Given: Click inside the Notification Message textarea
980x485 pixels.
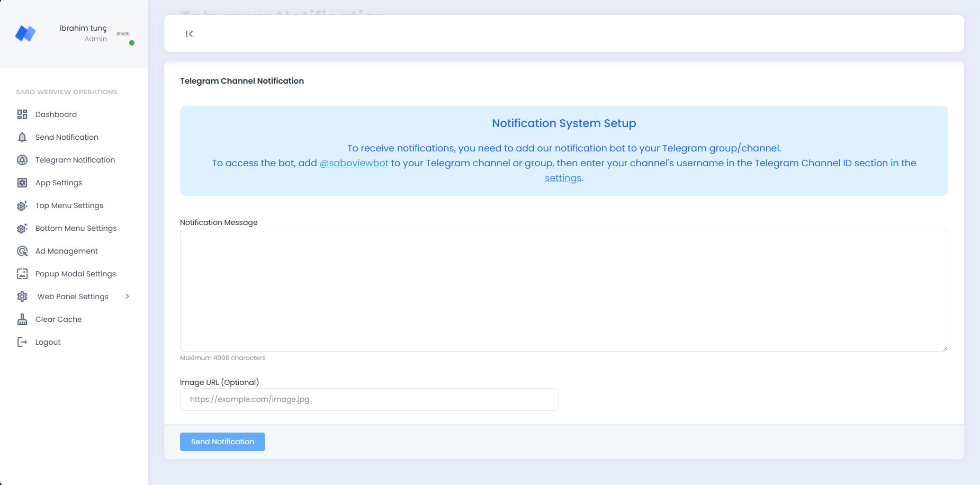Looking at the screenshot, I should (563, 290).
